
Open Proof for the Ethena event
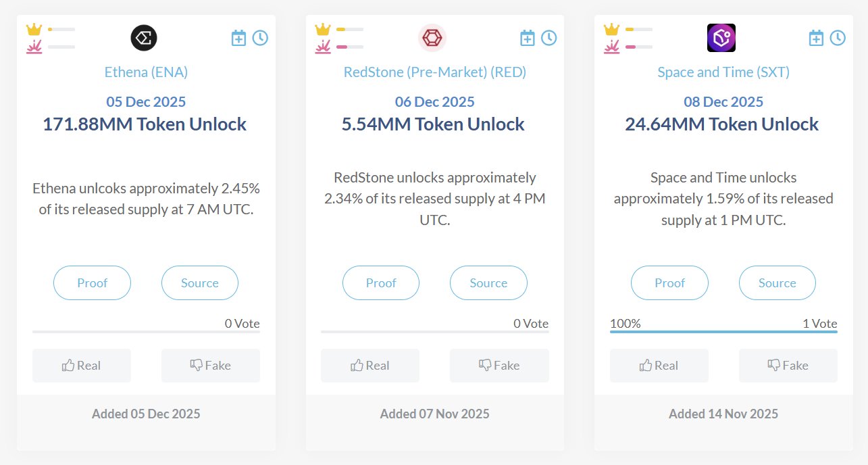92,283
